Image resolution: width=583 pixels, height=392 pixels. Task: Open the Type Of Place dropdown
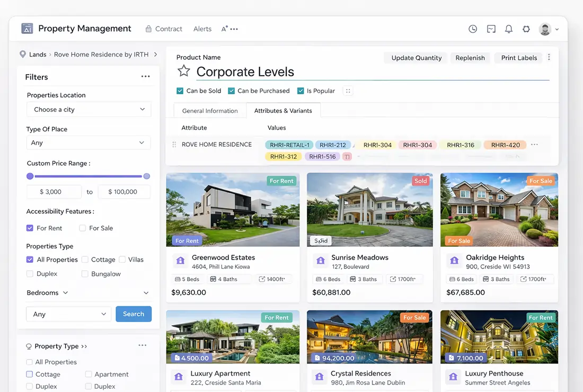point(89,142)
